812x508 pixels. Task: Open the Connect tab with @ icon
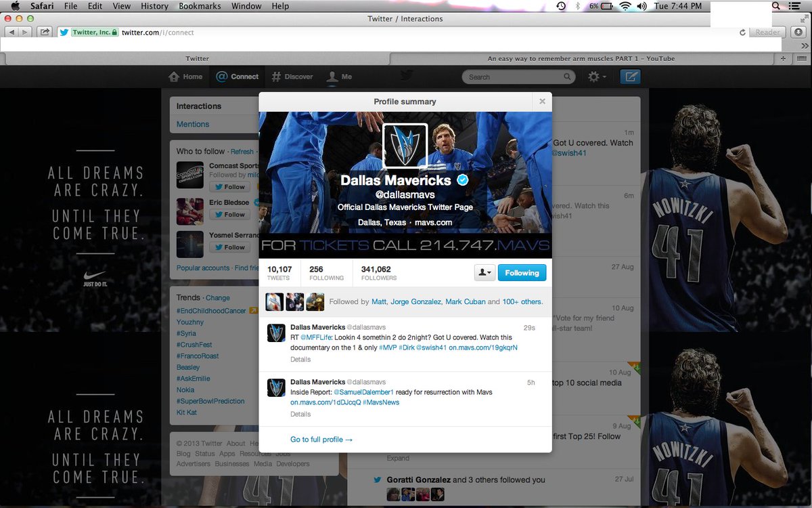(x=237, y=77)
